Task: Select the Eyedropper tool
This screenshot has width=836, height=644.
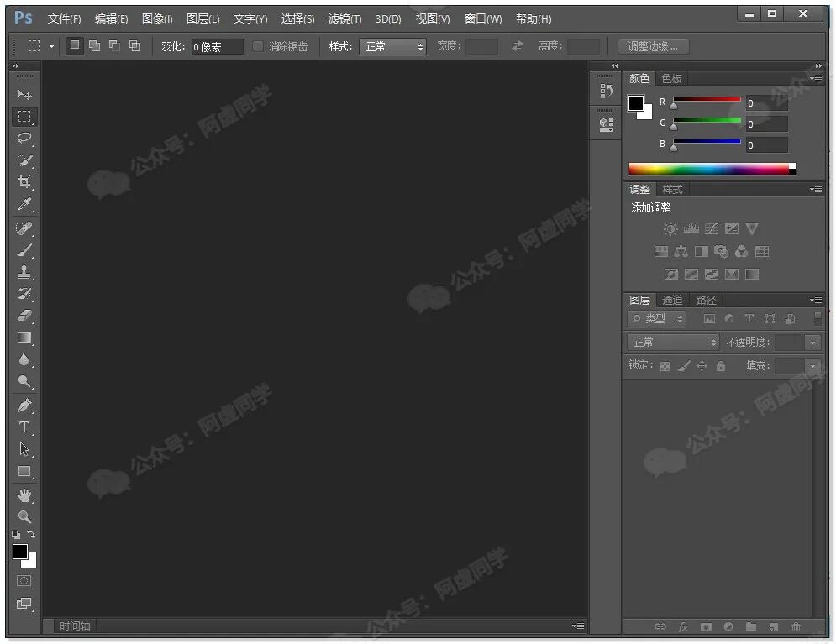Action: click(x=24, y=204)
